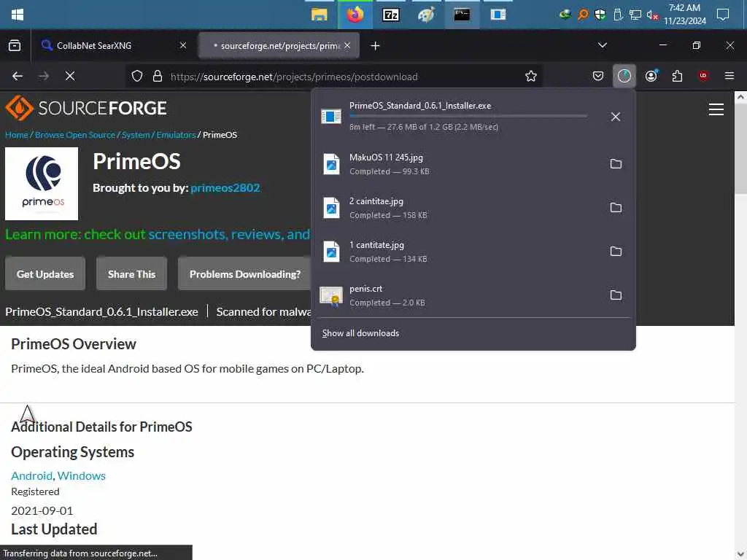The width and height of the screenshot is (747, 560).
Task: Open the tracking protection shield in the address bar
Action: (137, 76)
